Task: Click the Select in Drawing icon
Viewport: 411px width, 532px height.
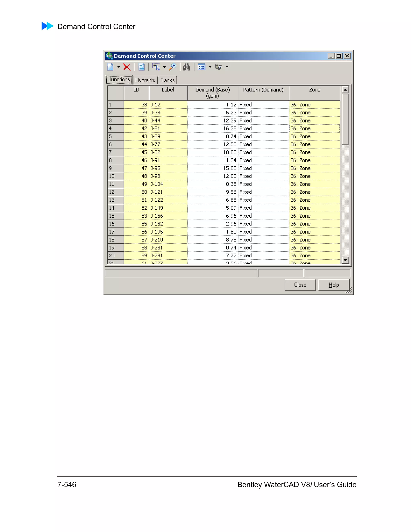Action: click(x=156, y=66)
